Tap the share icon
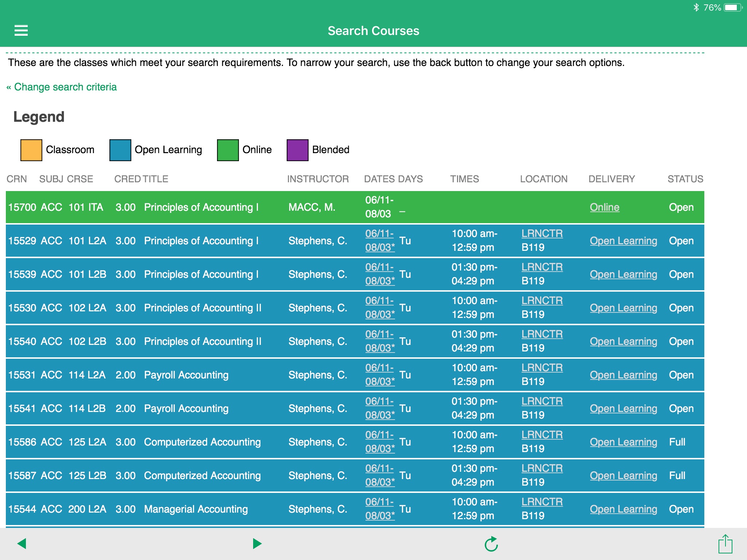 (725, 544)
